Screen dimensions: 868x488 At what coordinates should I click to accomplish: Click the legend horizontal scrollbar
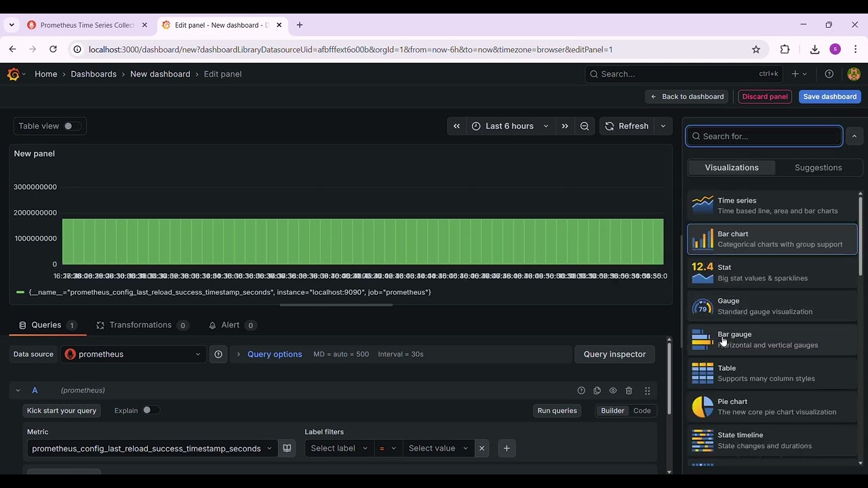pyautogui.click(x=336, y=305)
